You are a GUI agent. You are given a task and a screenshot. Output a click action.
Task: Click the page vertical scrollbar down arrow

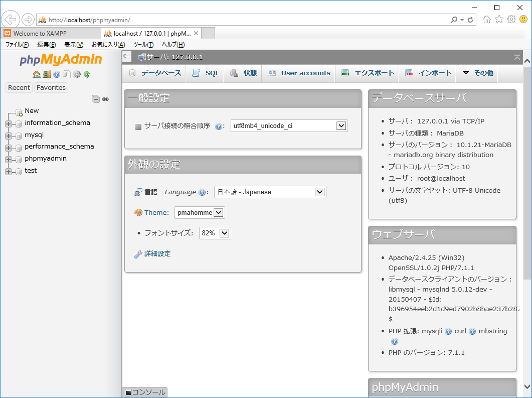pyautogui.click(x=527, y=386)
